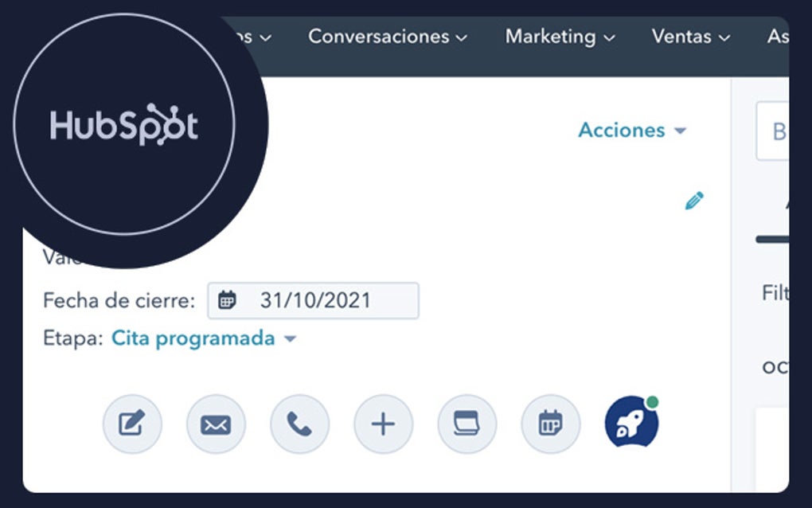Click the rocket icon button

pyautogui.click(x=632, y=421)
